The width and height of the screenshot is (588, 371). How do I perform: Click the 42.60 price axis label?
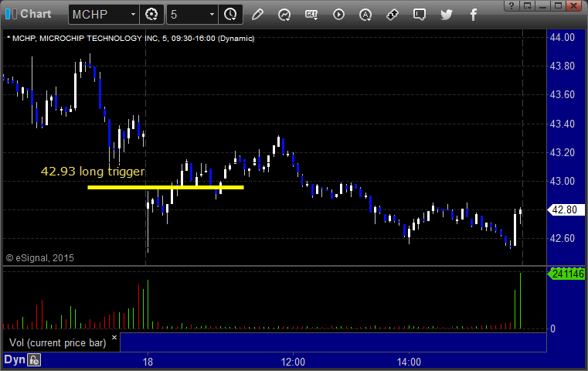[x=563, y=238]
